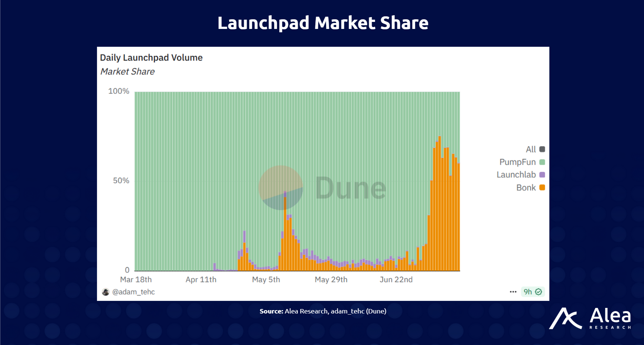Click the May 29th x-axis label
The height and width of the screenshot is (345, 644).
(331, 280)
